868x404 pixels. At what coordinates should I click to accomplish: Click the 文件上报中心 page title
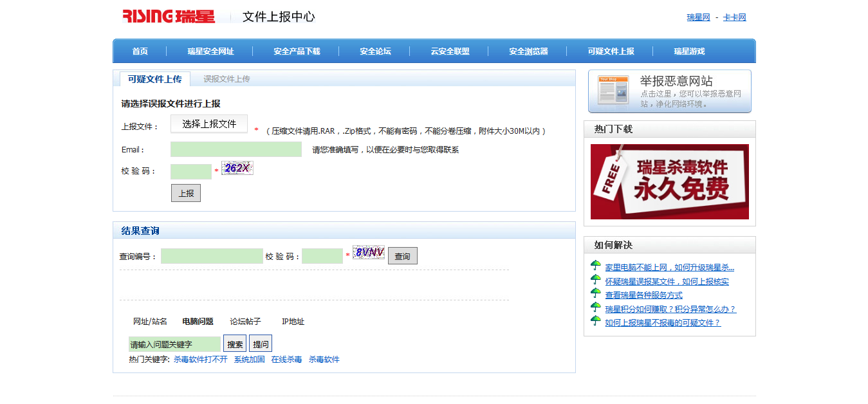point(279,17)
